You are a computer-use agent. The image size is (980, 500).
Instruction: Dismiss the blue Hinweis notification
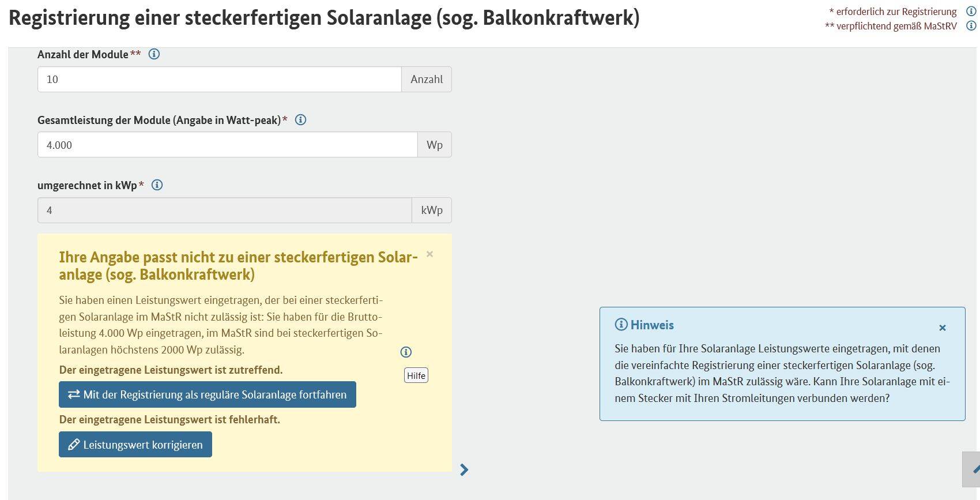[x=943, y=328]
